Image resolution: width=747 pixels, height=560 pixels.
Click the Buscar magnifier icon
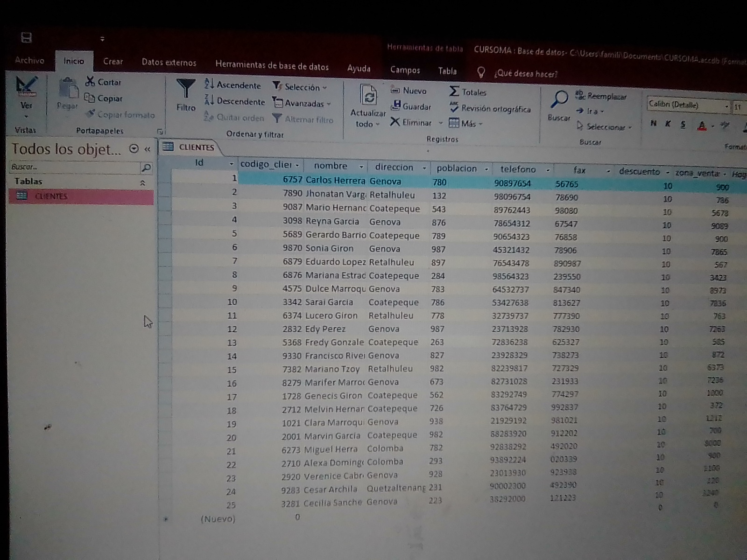pos(559,99)
